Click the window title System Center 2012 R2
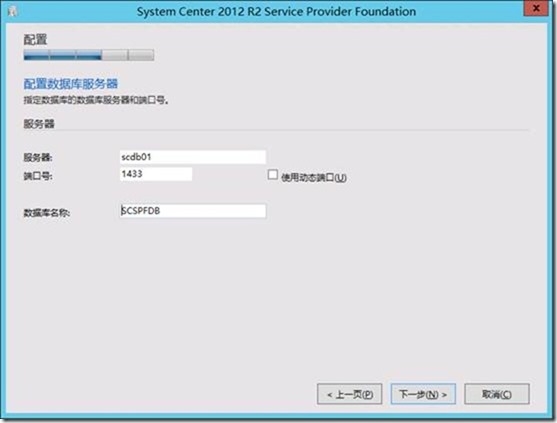Viewport: 557px width, 423px height. pos(276,11)
